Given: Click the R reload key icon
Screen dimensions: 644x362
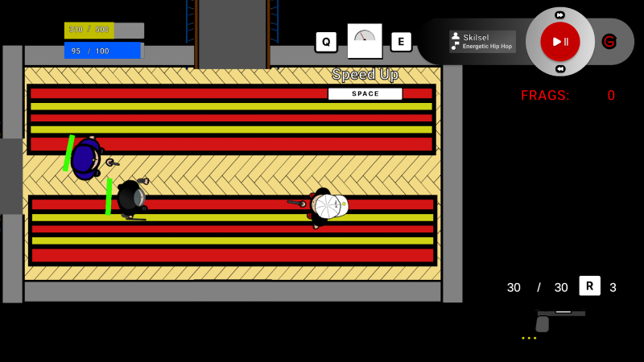Looking at the screenshot, I should coord(589,286).
